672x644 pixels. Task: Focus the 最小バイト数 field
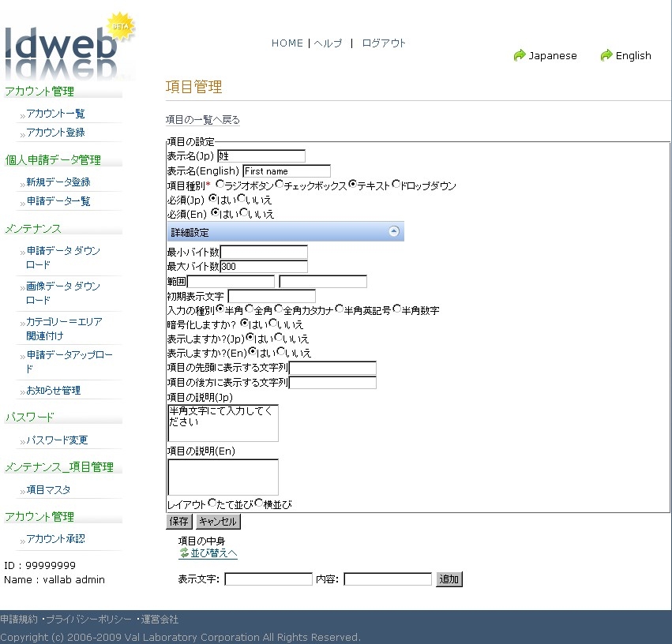coord(264,252)
